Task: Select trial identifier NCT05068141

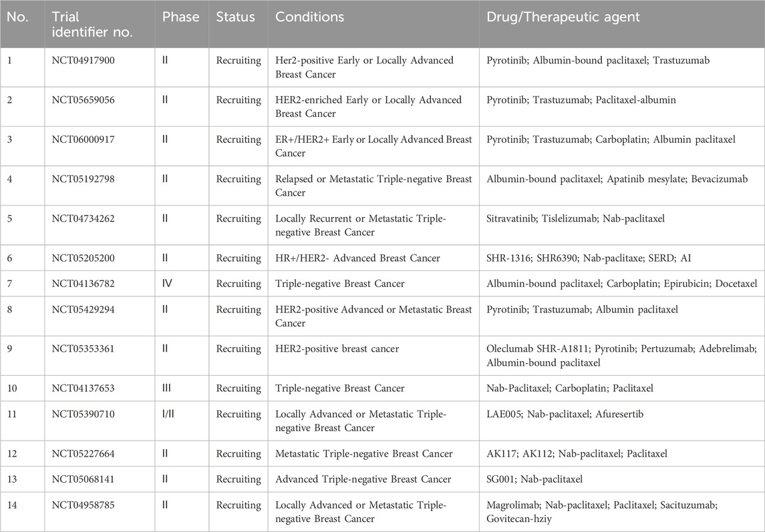Action: (x=84, y=479)
